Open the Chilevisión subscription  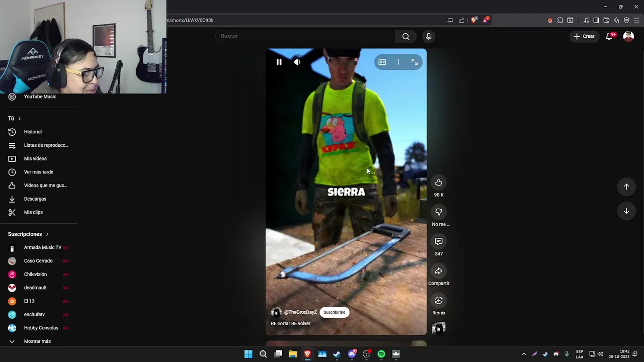point(39,275)
